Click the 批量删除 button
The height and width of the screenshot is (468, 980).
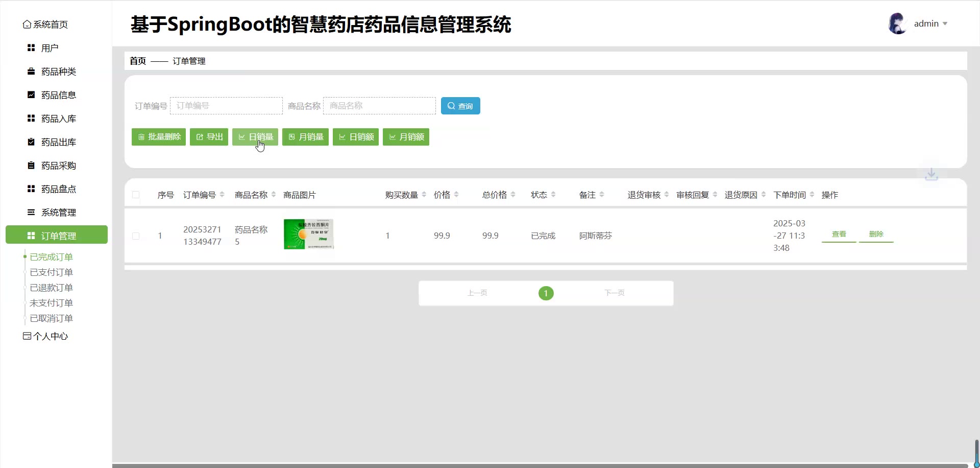pos(159,137)
